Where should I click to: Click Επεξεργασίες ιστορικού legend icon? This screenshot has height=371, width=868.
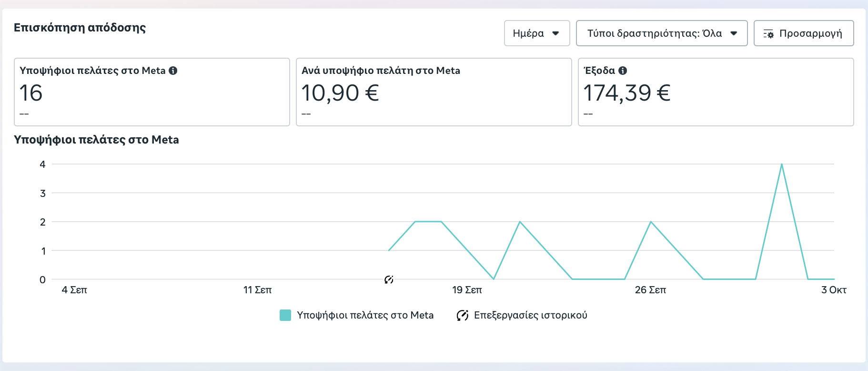462,315
